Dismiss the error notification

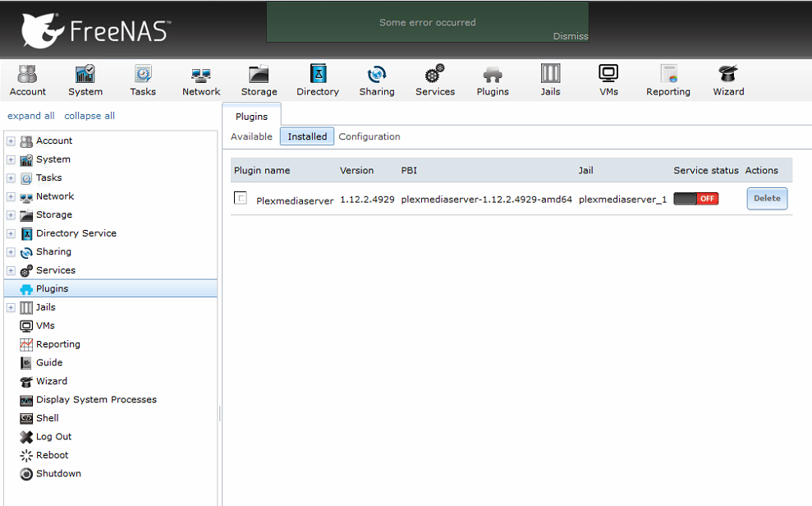570,36
